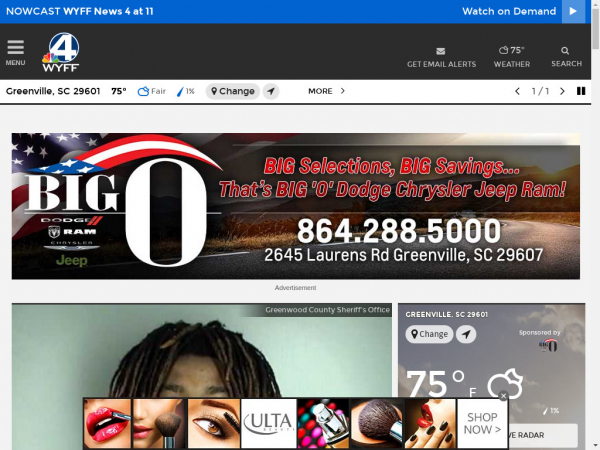Click the ULTA logo in ad
The height and width of the screenshot is (450, 600).
tap(269, 423)
